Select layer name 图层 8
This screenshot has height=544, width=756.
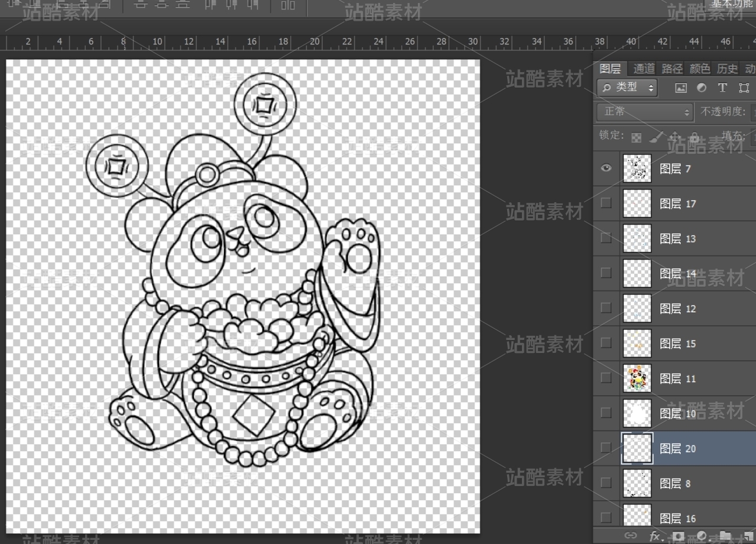[x=675, y=483]
